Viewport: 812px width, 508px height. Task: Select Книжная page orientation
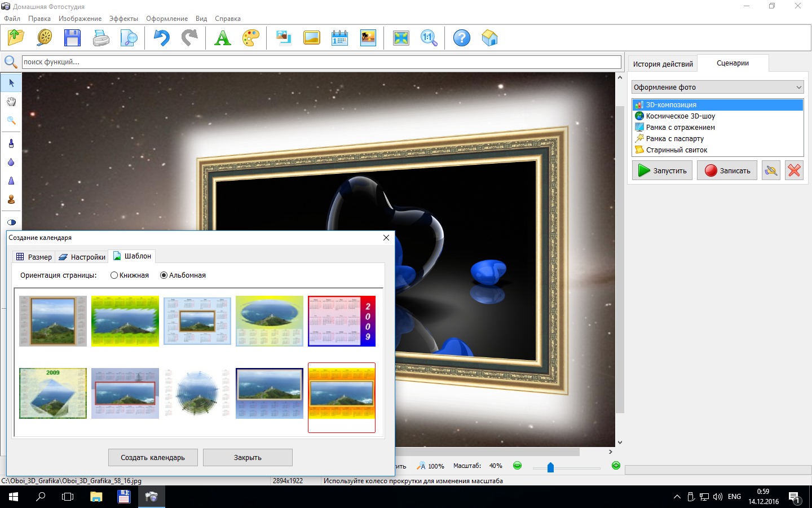click(114, 275)
